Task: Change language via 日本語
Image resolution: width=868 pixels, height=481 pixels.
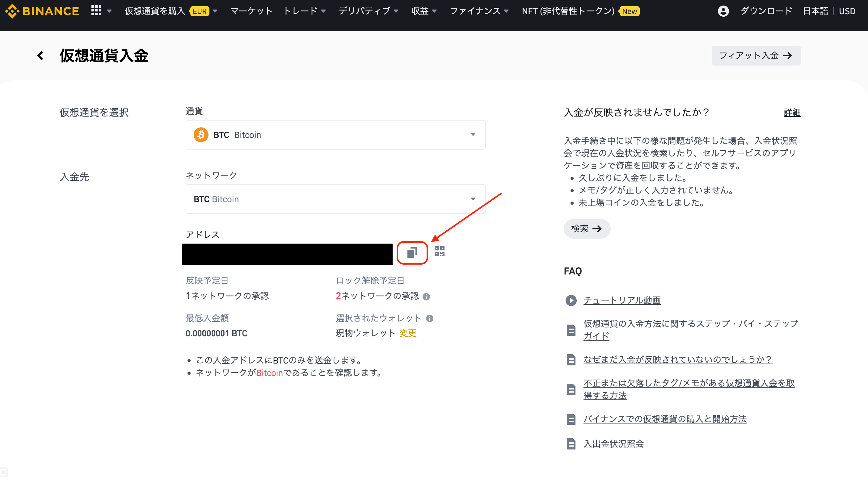Action: pyautogui.click(x=815, y=11)
